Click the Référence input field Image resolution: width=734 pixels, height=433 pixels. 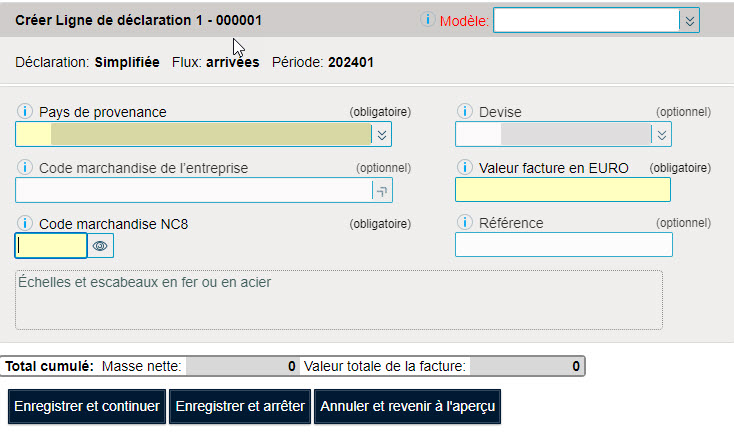click(564, 245)
